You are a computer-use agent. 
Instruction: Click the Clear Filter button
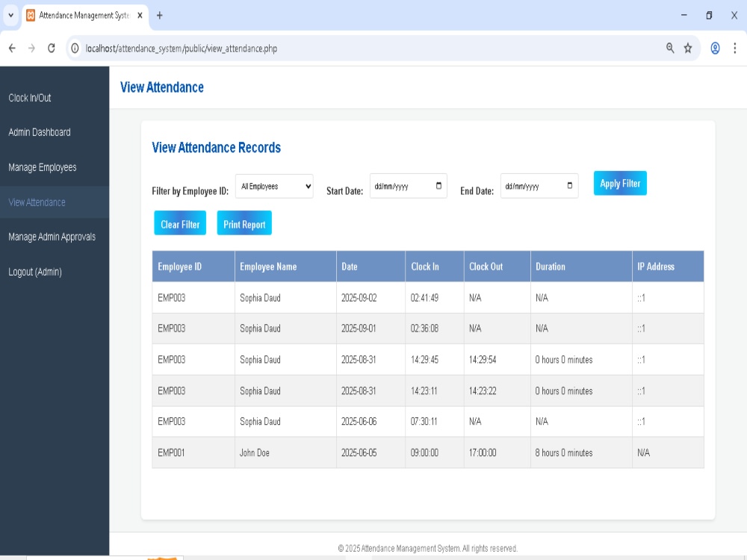pyautogui.click(x=180, y=223)
